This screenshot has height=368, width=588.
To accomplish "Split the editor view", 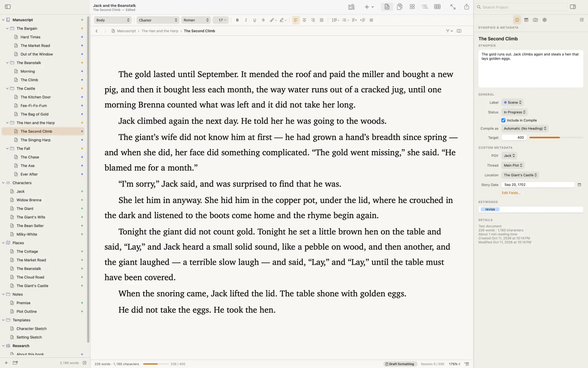I will pos(459,31).
